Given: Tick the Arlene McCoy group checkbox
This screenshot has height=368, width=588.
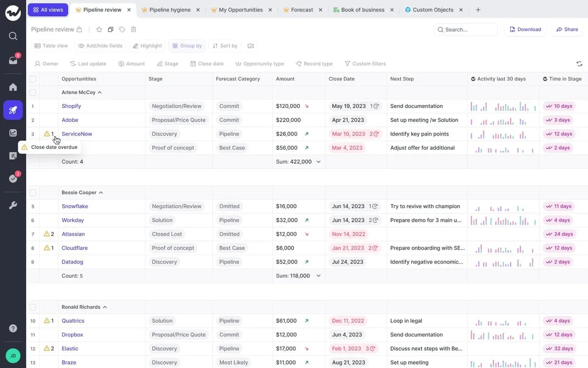Looking at the screenshot, I should (33, 92).
